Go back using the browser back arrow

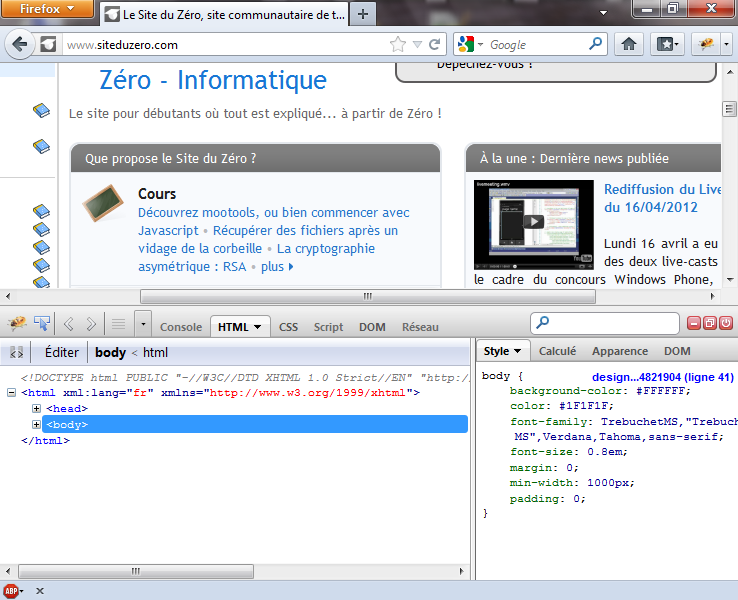20,44
